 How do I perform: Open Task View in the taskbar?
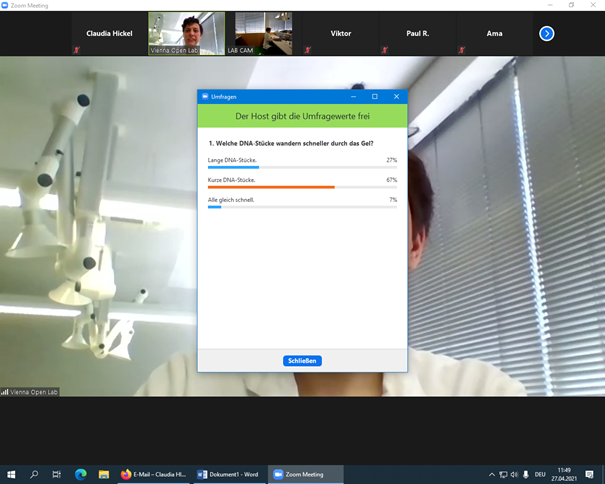[x=57, y=474]
